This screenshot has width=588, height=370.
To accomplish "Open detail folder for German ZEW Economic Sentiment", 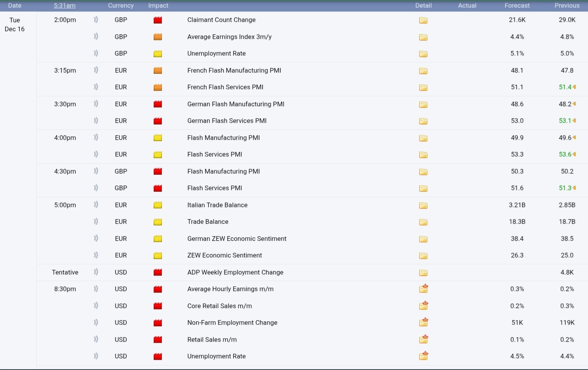I will 423,239.
